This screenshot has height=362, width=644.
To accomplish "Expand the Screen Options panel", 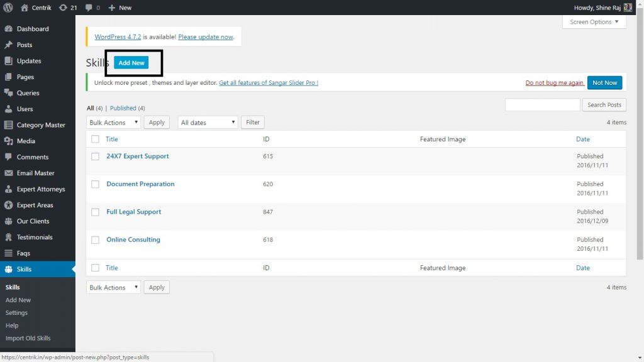I will pos(594,22).
